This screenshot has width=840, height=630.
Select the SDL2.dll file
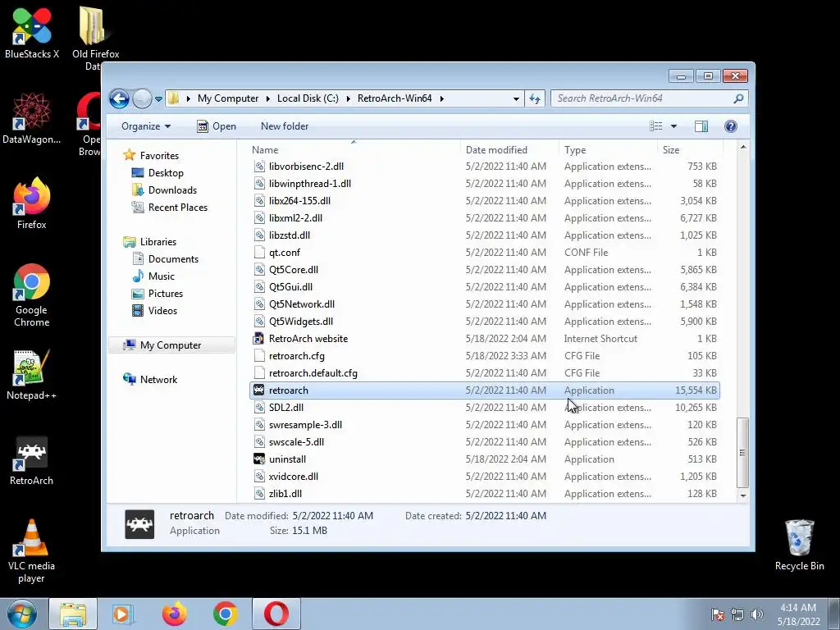click(278, 407)
